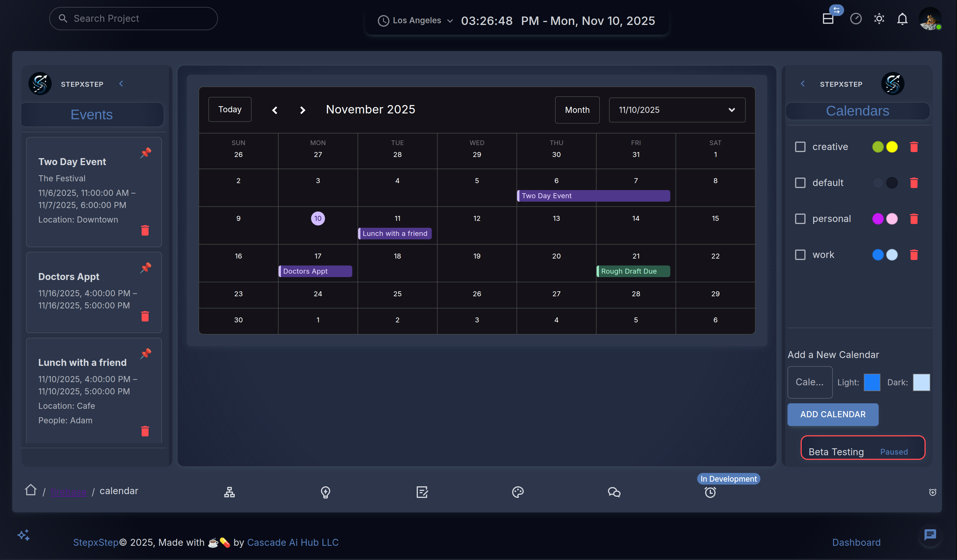This screenshot has width=957, height=560.
Task: Open the chat bubbles icon
Action: (614, 492)
